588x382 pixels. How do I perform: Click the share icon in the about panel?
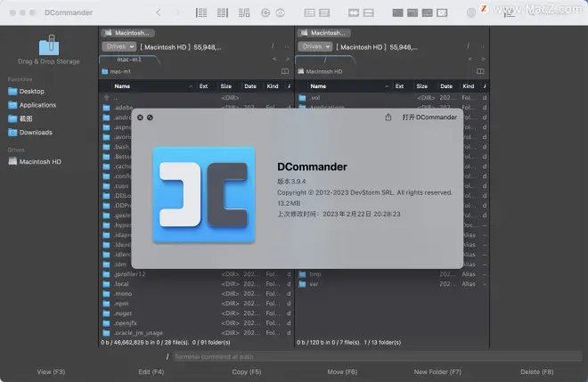388,117
